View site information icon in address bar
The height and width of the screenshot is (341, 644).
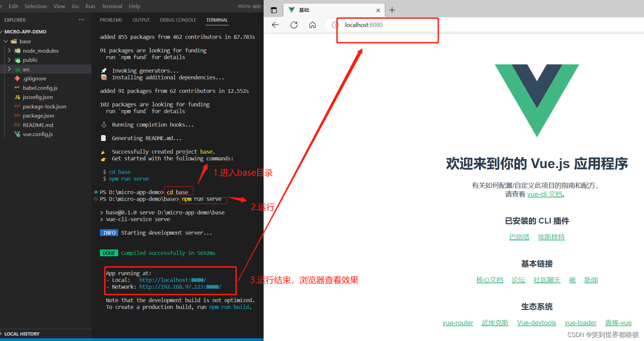[335, 25]
